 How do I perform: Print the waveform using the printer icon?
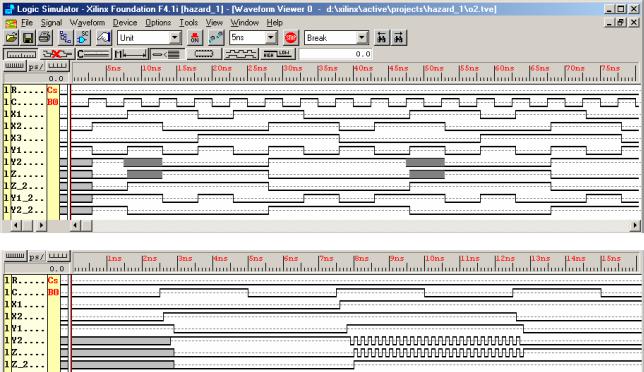(45, 38)
